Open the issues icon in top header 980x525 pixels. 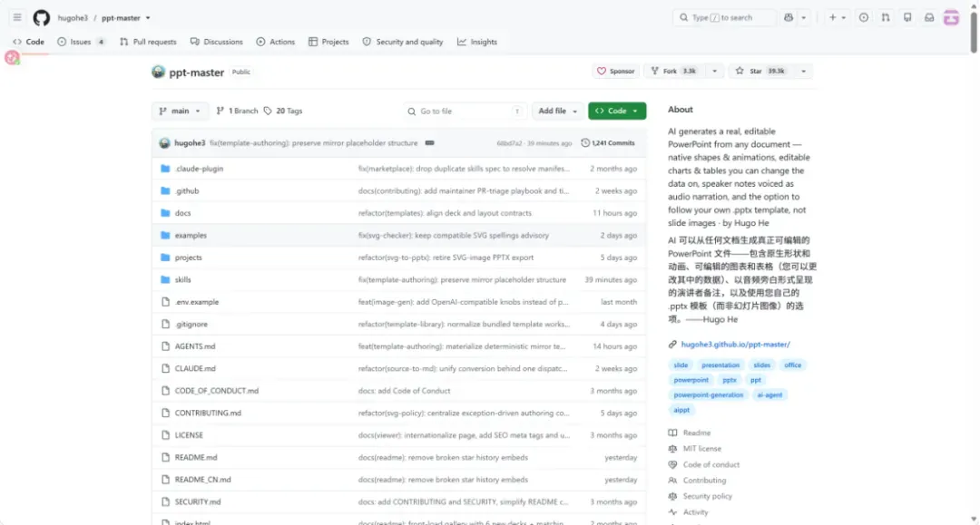(864, 17)
